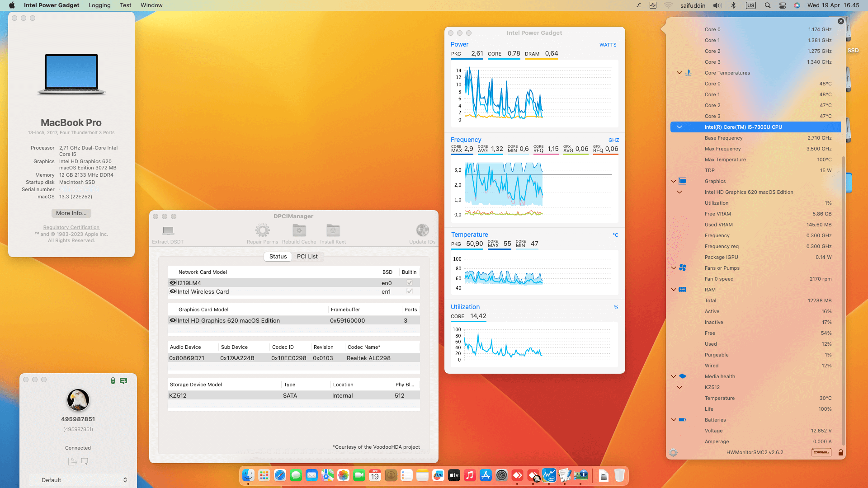The height and width of the screenshot is (488, 868).
Task: Toggle eye icon beside I219LM4 network card
Action: point(173,283)
